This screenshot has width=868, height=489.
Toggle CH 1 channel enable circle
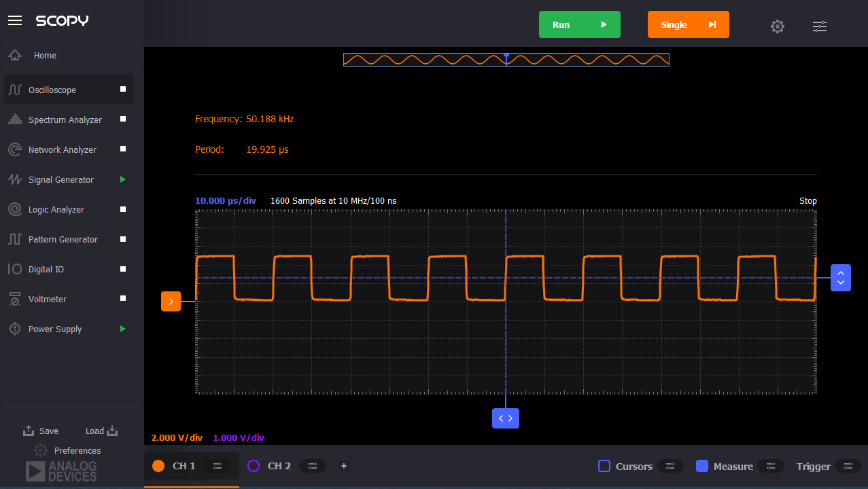(158, 466)
